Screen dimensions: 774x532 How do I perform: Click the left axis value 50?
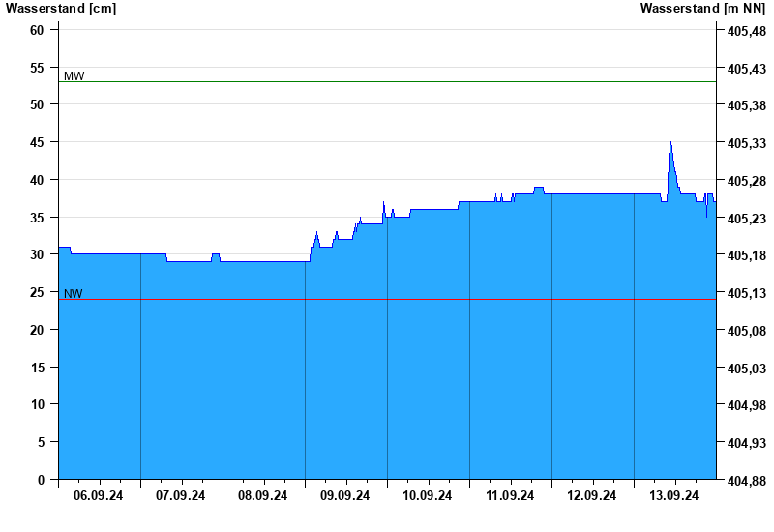click(37, 104)
